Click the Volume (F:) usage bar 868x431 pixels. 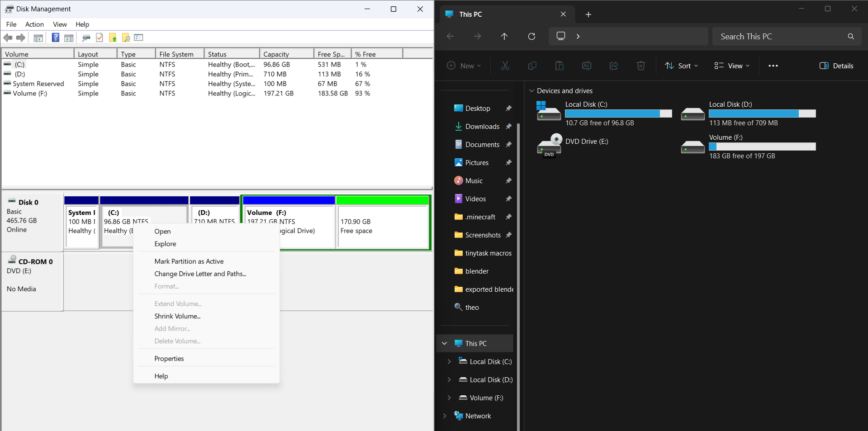pos(762,147)
